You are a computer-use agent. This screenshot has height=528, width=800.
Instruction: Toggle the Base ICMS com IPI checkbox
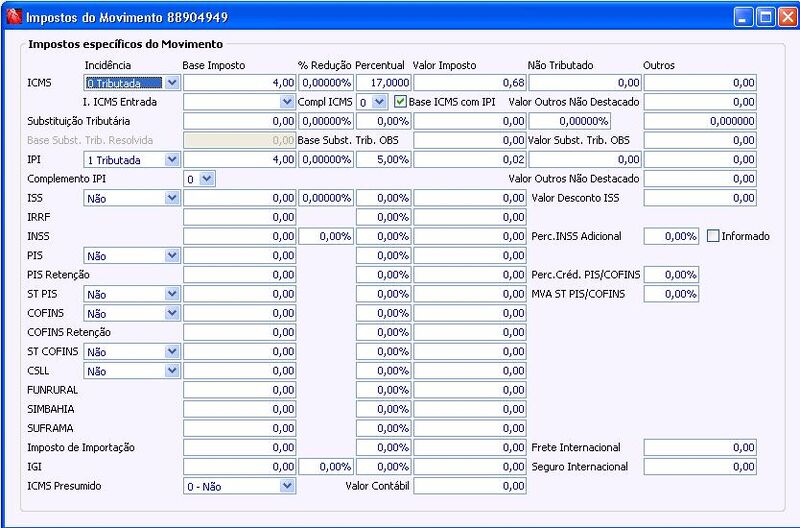(x=401, y=102)
